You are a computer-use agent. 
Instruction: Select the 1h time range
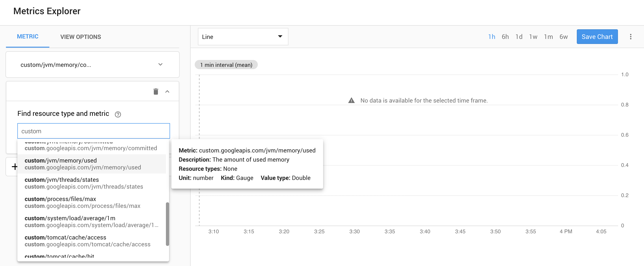click(x=491, y=37)
